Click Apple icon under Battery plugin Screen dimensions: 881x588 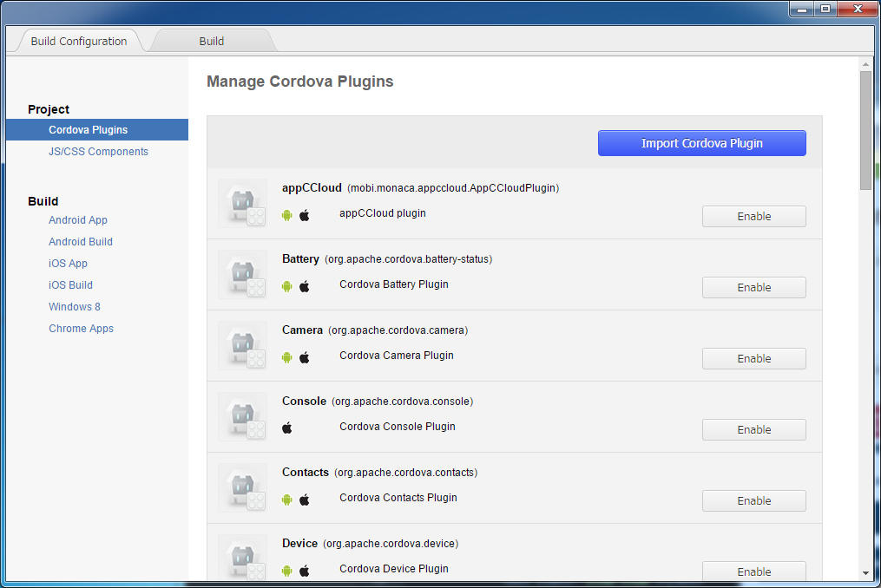(x=305, y=286)
